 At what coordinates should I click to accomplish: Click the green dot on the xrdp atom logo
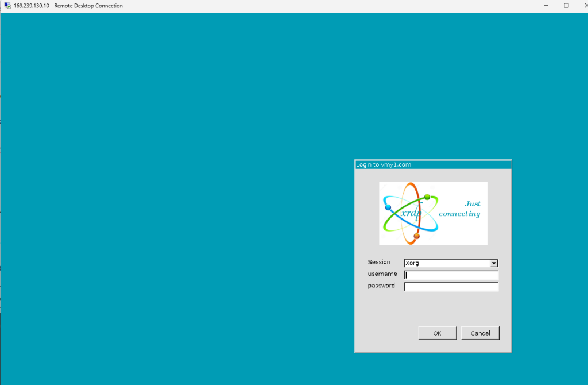click(426, 196)
